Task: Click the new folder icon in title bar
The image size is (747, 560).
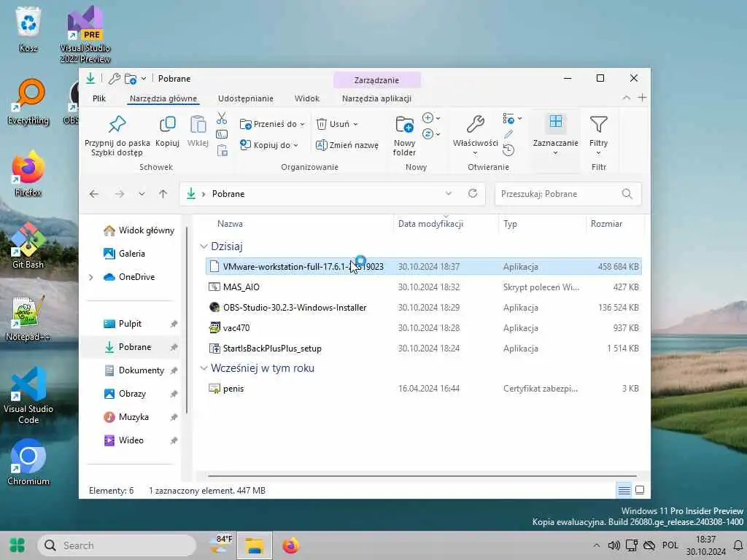Action: [131, 79]
